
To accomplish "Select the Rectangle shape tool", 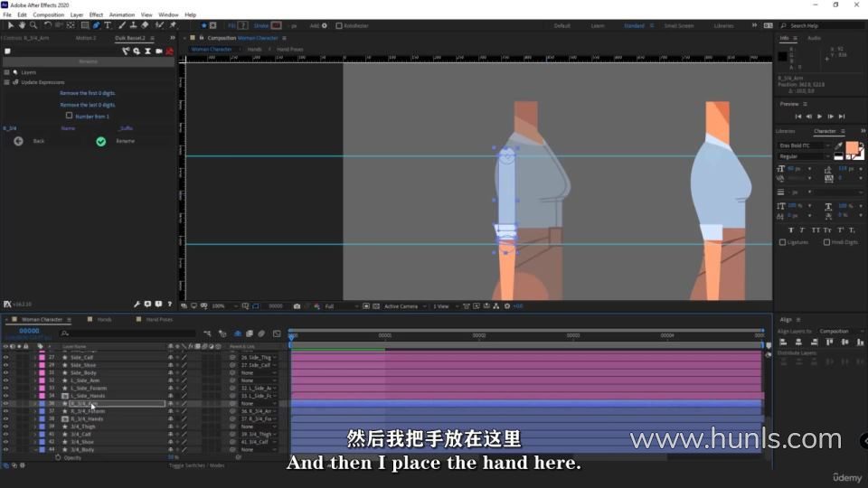I will coord(85,25).
